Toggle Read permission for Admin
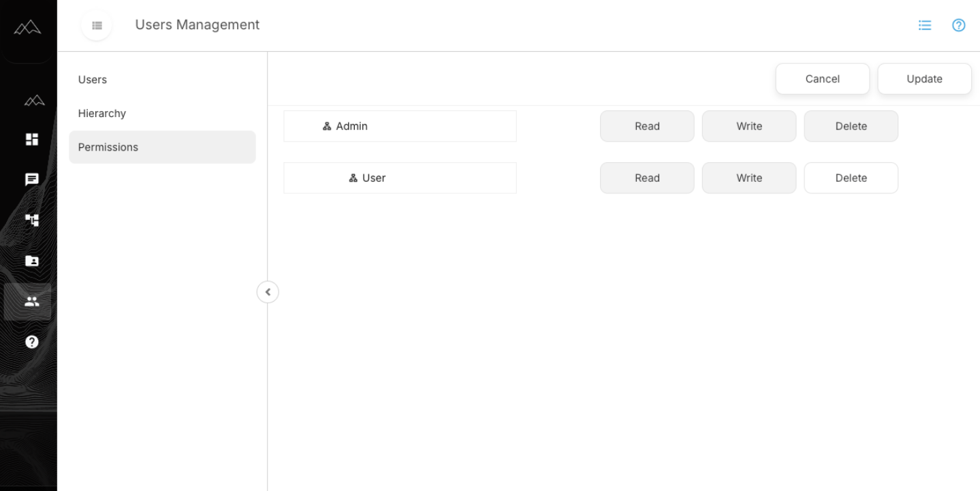This screenshot has width=980, height=491. pos(647,126)
